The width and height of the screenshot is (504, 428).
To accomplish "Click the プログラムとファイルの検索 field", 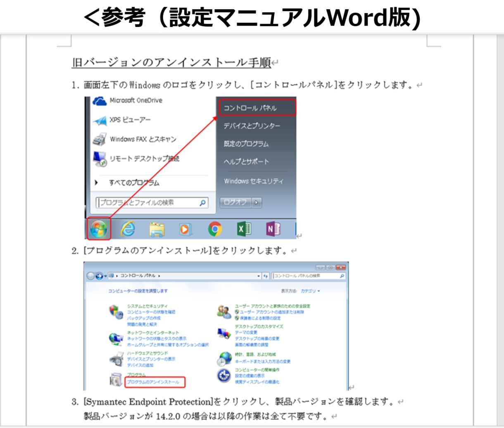I will click(152, 203).
